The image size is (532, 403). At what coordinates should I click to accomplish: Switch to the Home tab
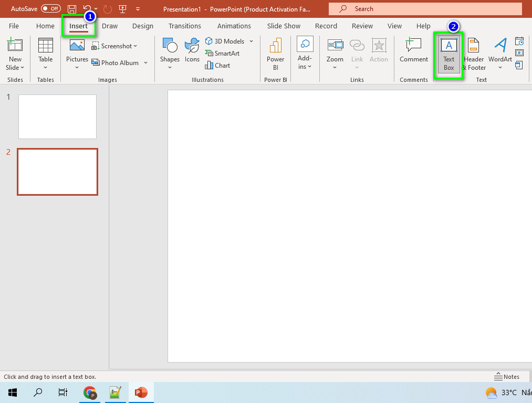click(x=45, y=26)
